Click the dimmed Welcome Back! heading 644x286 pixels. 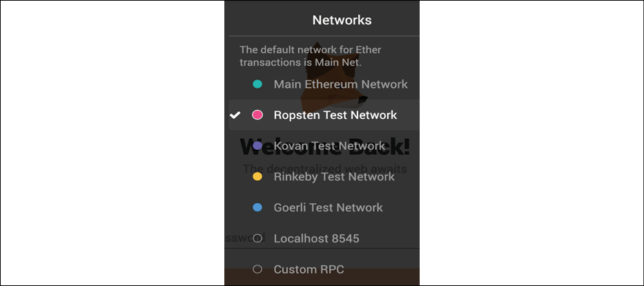[x=325, y=147]
